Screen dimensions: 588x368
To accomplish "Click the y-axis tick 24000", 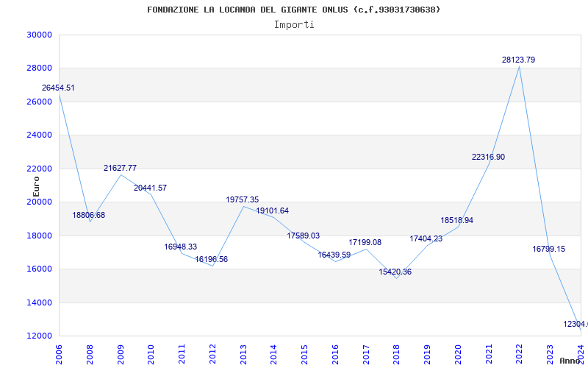I will click(x=39, y=135).
